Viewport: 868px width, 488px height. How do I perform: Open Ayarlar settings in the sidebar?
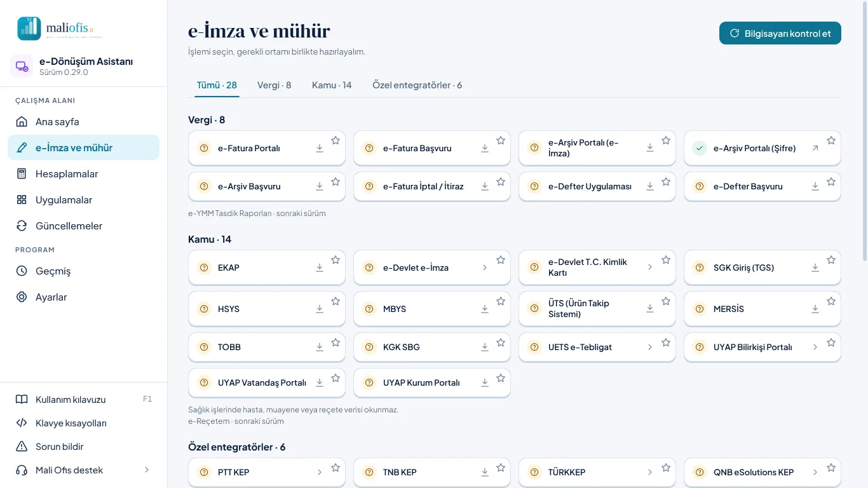coord(83,297)
